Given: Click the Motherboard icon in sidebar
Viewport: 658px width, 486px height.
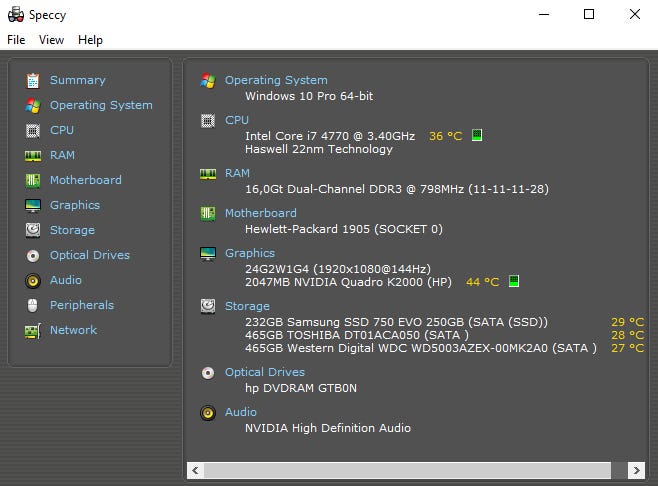Looking at the screenshot, I should click(x=33, y=180).
